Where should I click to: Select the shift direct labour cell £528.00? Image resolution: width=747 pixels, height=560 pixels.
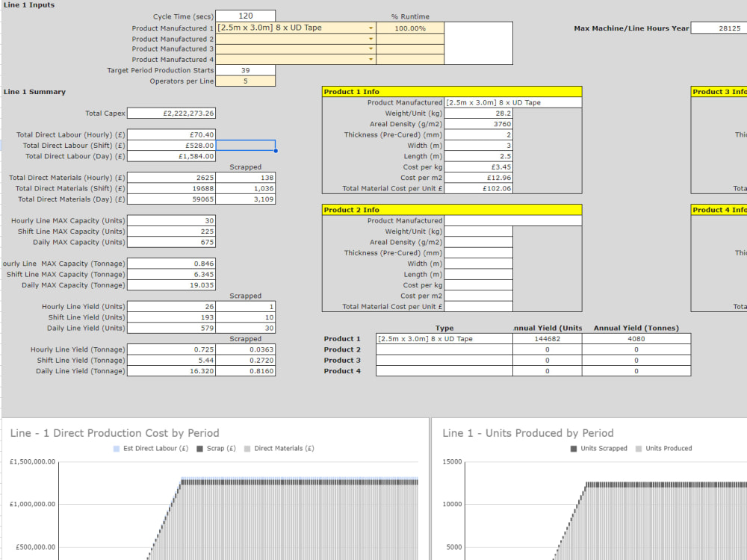[x=172, y=146]
